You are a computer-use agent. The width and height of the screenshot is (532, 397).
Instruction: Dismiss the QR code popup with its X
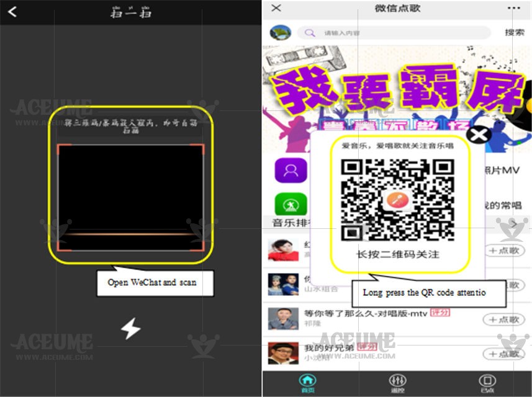479,135
